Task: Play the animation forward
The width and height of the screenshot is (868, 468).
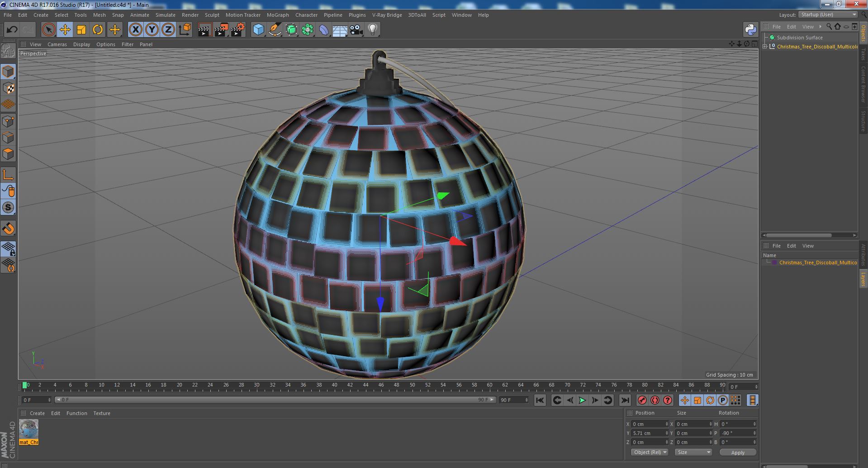Action: point(582,400)
